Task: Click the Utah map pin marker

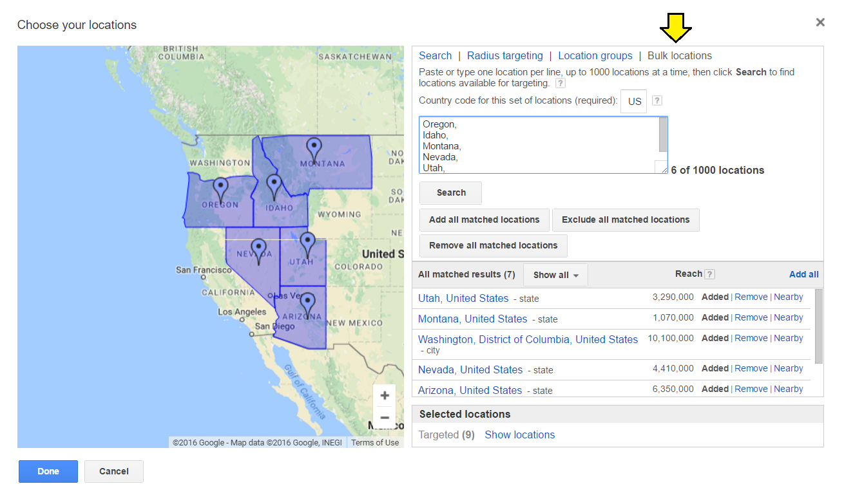Action: (307, 245)
